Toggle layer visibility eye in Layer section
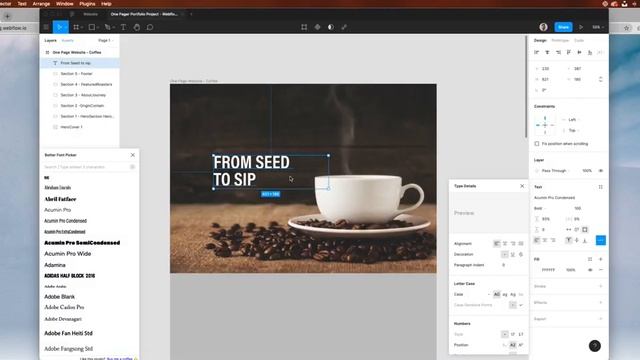 point(601,171)
